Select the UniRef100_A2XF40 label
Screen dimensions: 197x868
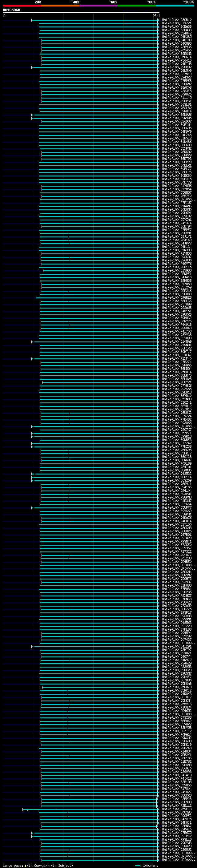coord(177,359)
